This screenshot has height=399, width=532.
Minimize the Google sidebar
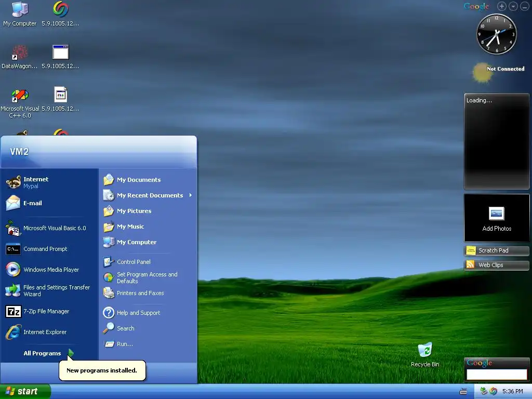tap(525, 6)
